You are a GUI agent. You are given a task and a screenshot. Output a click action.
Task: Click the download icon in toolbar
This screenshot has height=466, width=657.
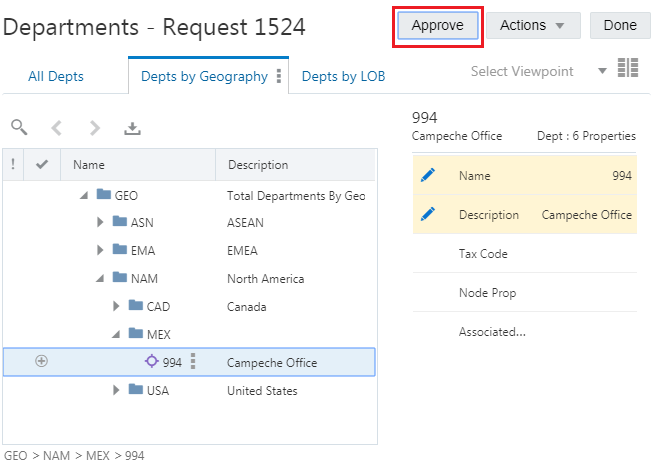132,128
